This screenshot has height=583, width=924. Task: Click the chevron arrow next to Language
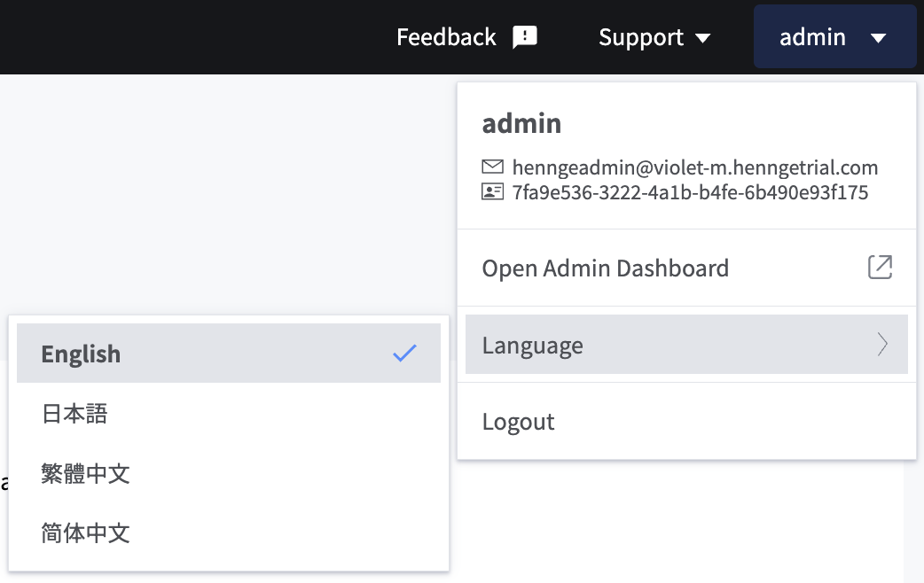click(882, 345)
